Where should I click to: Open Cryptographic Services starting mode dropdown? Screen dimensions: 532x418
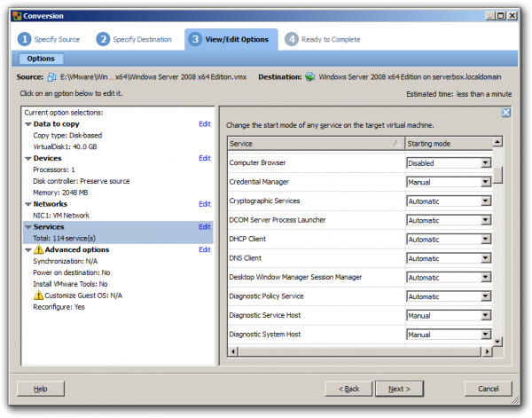[x=486, y=201]
